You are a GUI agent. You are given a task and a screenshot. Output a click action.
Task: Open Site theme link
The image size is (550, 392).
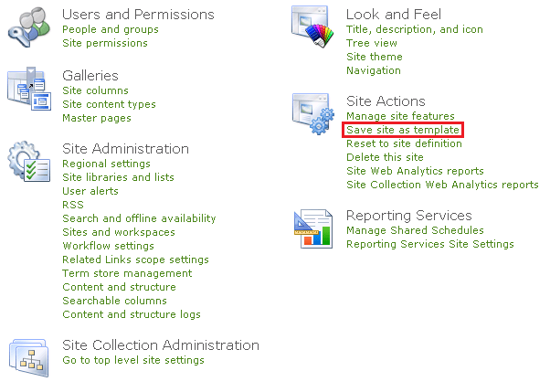[375, 57]
